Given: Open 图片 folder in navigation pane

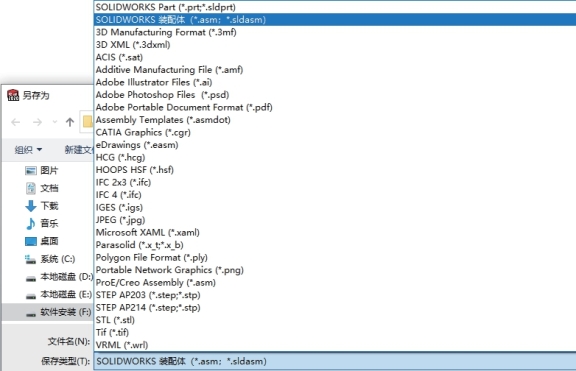Looking at the screenshot, I should 42,170.
